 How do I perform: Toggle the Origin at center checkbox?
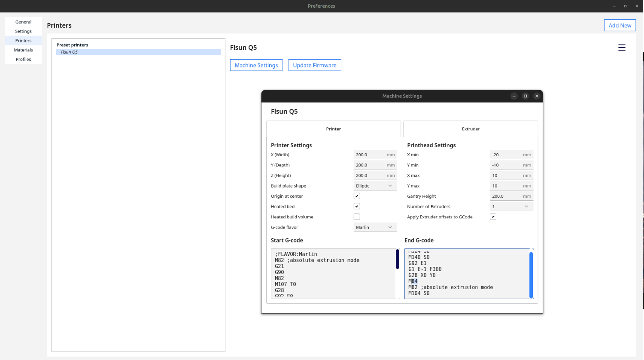pos(357,196)
